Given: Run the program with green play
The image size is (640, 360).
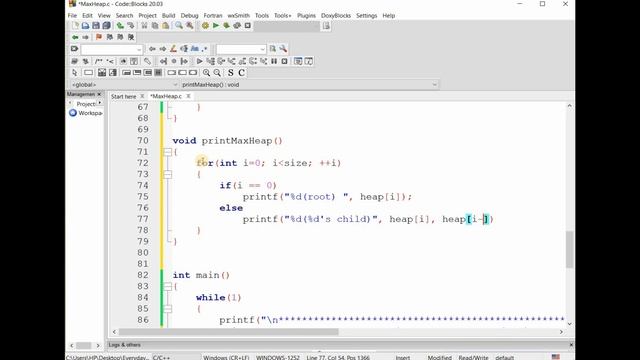Looking at the screenshot, I should coord(216,26).
